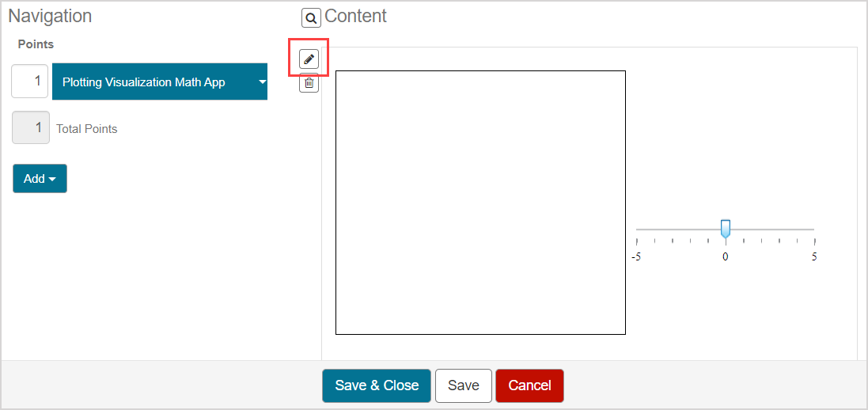
Task: Expand the caret on Plotting Visualization item
Action: click(x=262, y=82)
